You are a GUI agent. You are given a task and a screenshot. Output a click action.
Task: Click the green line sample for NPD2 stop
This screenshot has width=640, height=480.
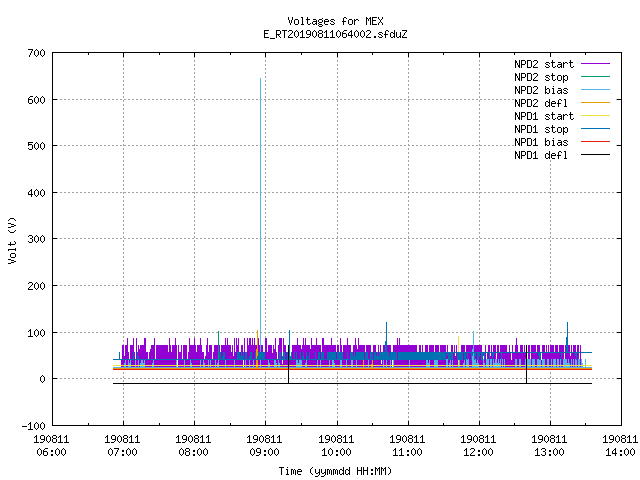click(x=596, y=77)
